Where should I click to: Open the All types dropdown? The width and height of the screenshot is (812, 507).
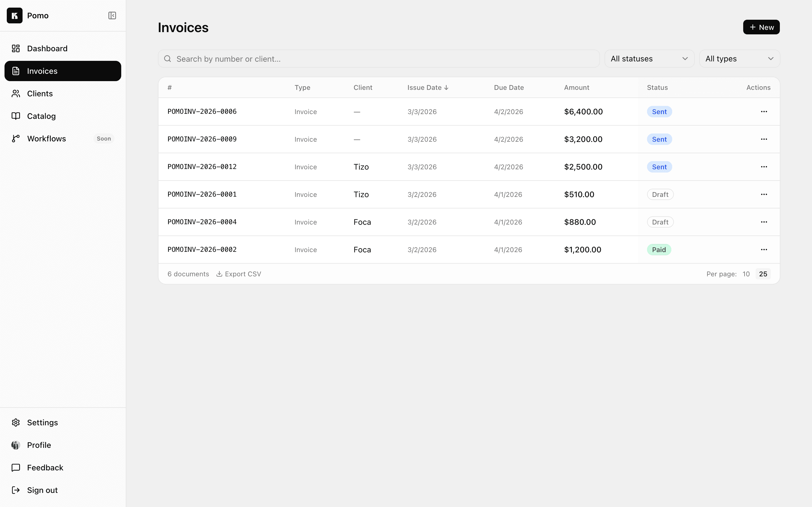tap(739, 58)
